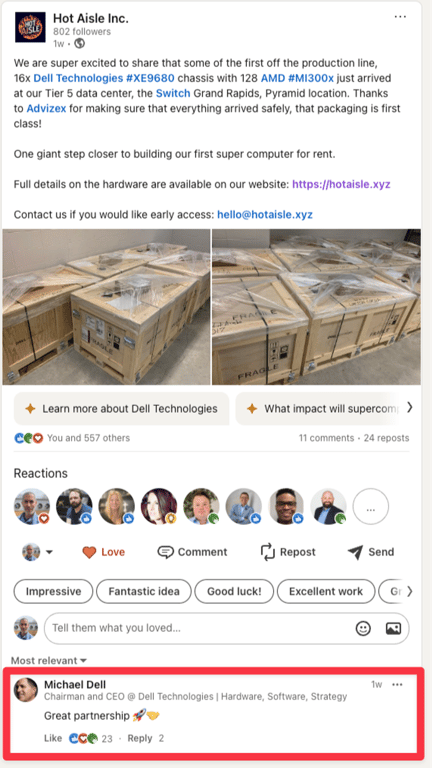Click the Send paper plane icon
The height and width of the screenshot is (768, 432).
click(x=355, y=552)
